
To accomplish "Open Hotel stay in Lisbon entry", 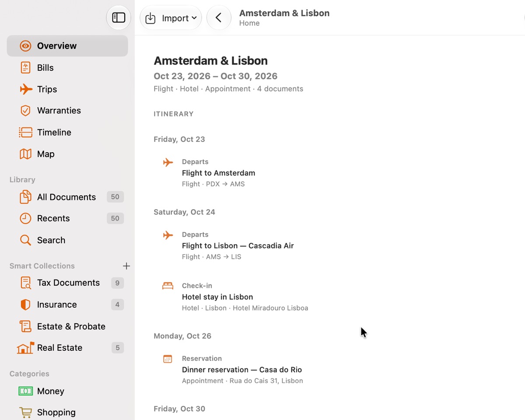I will tap(217, 297).
